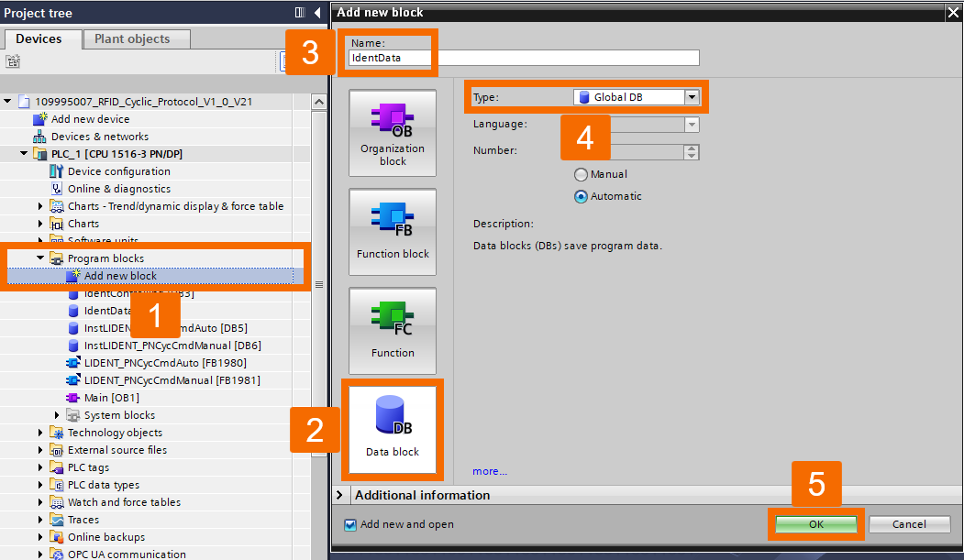Click the Number field stepper arrows

tap(692, 151)
